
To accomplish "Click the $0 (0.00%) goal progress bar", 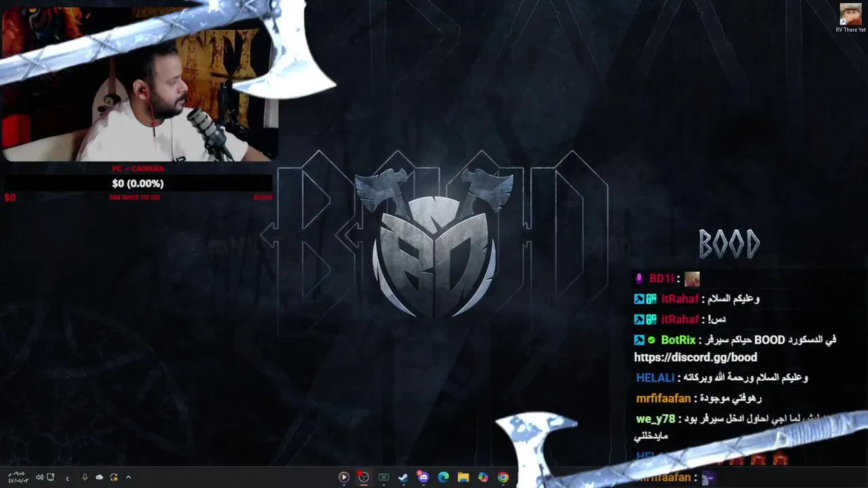I will (x=138, y=184).
